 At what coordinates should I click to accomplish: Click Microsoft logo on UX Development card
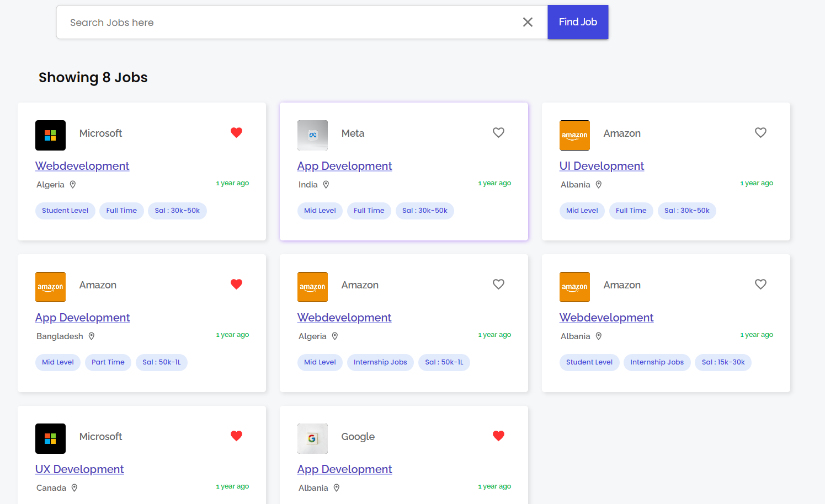coord(50,438)
